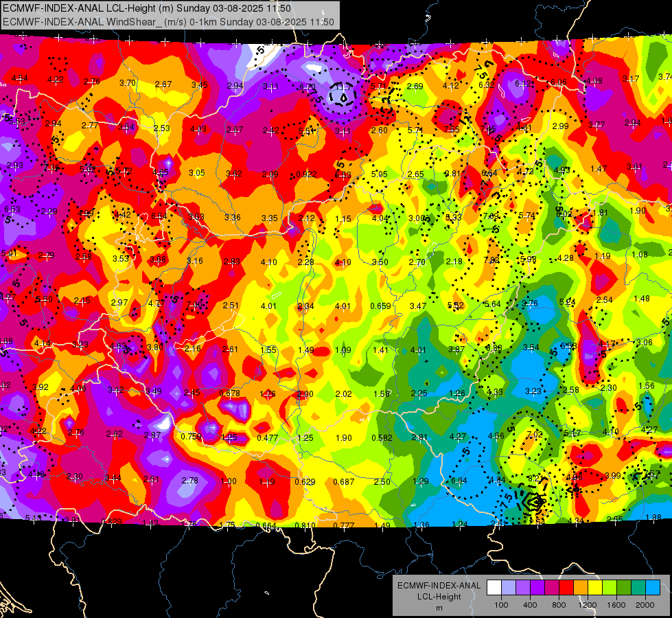Click the wind shear value 3.47
This screenshot has height=618, width=672.
point(418,306)
